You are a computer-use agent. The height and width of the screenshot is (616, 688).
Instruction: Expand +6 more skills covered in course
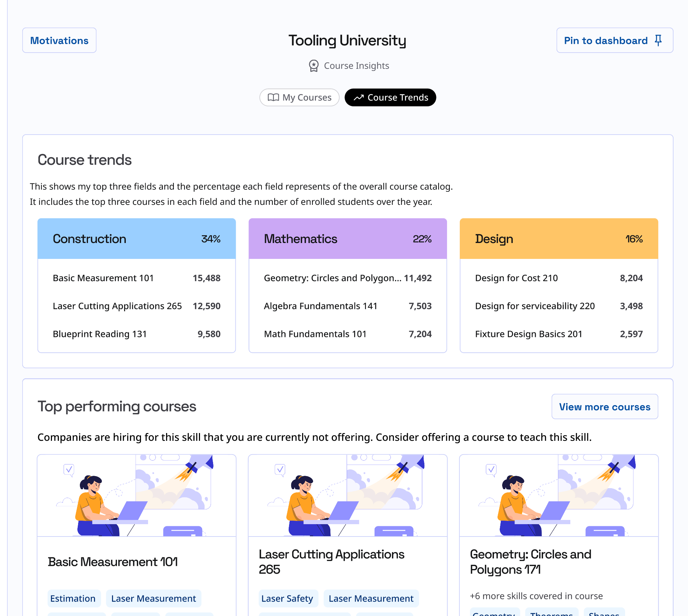point(536,596)
